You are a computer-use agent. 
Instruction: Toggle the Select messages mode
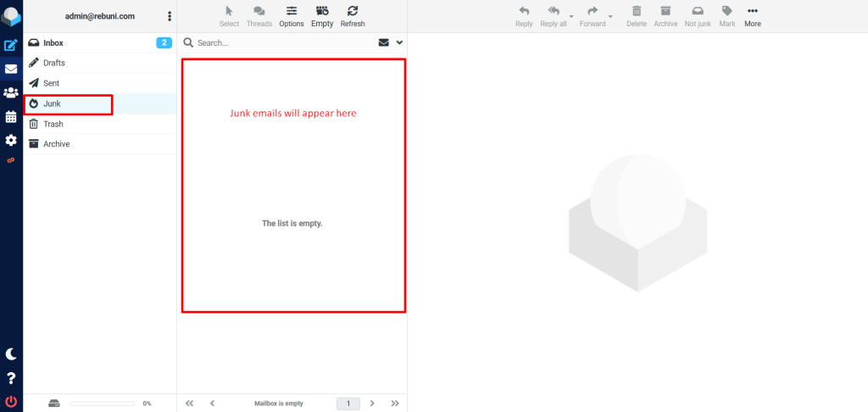(229, 15)
